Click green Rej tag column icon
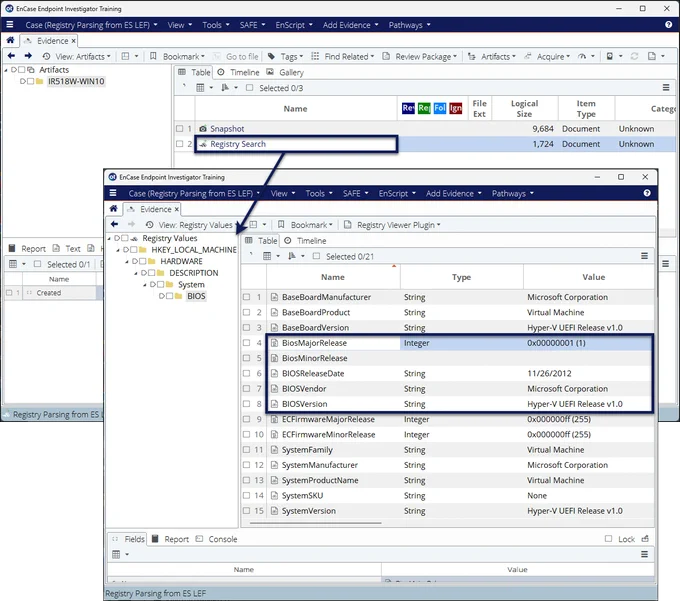The width and height of the screenshot is (680, 601). [424, 108]
